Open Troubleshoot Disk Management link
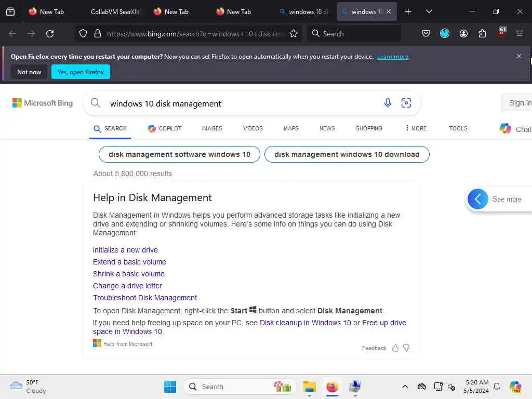This screenshot has height=399, width=532. click(145, 298)
